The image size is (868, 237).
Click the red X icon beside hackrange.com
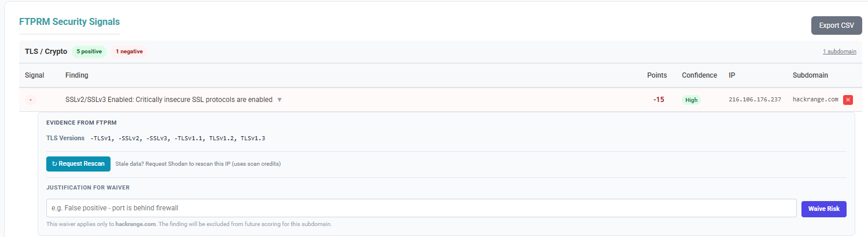tap(848, 100)
